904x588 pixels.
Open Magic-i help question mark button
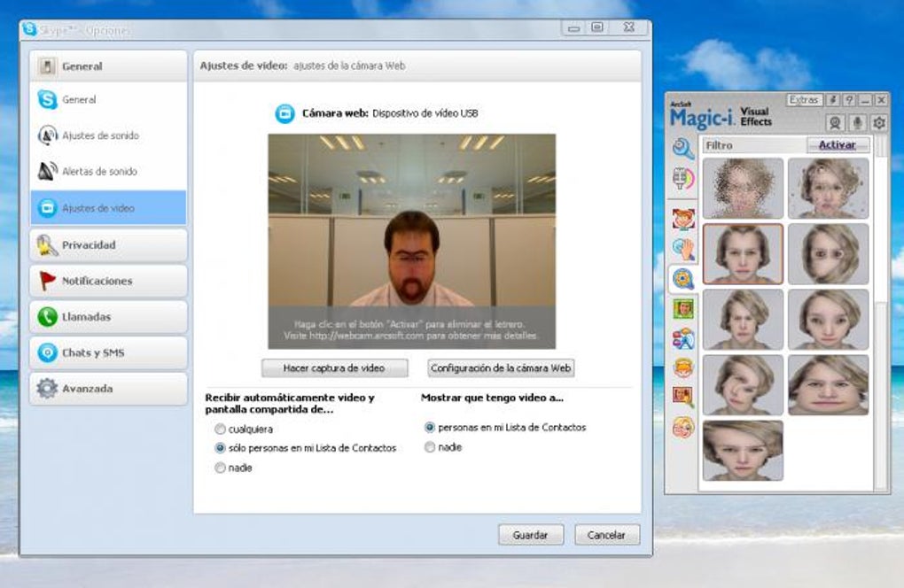pos(849,100)
